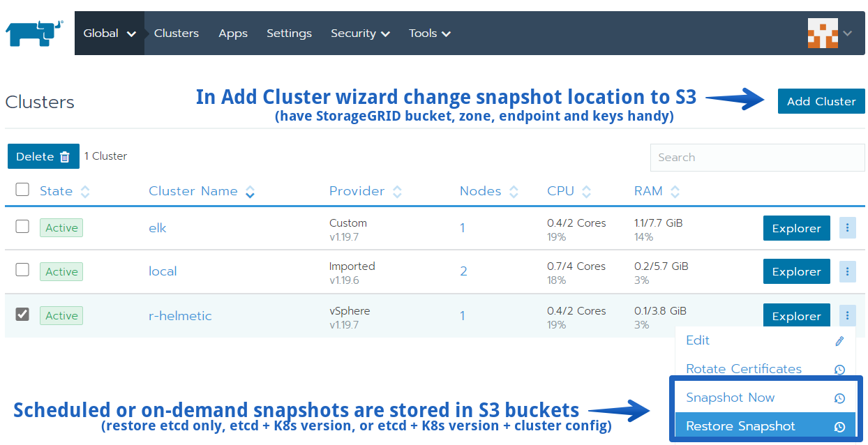Sort by Provider column arrows
The image size is (868, 445).
click(397, 192)
